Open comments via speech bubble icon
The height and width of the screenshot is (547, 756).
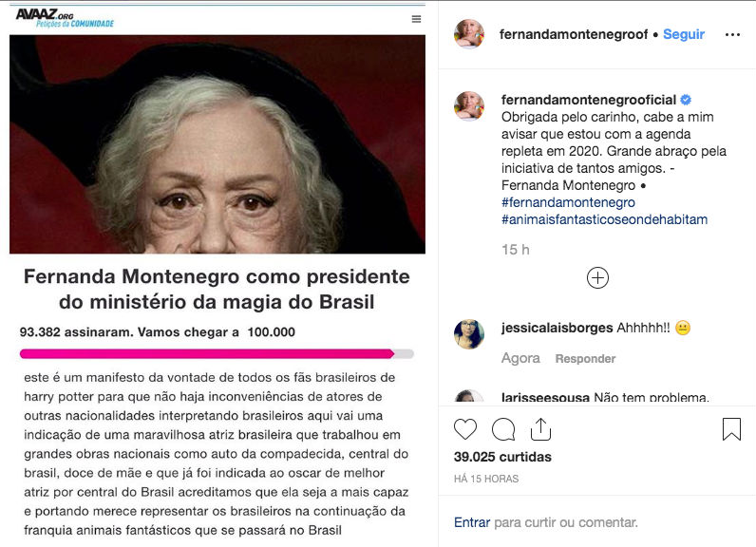(x=503, y=429)
